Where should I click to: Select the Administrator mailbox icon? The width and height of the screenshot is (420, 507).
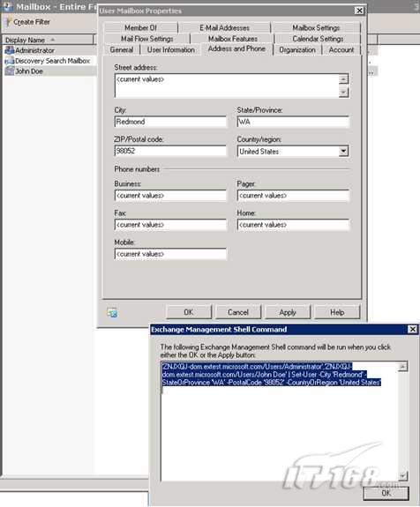coord(10,50)
